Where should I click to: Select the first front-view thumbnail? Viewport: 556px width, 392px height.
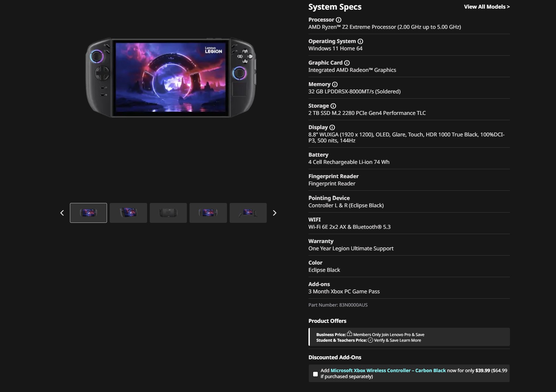pyautogui.click(x=88, y=213)
